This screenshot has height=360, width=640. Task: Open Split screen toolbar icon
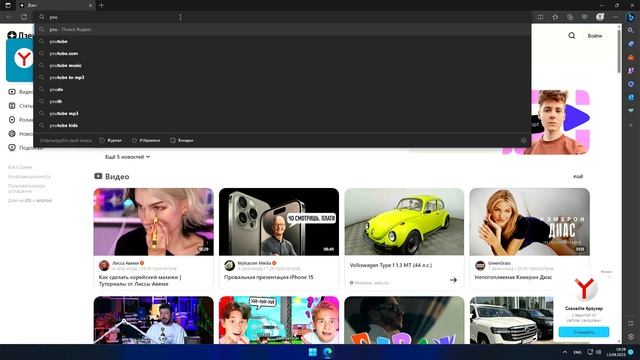540,17
